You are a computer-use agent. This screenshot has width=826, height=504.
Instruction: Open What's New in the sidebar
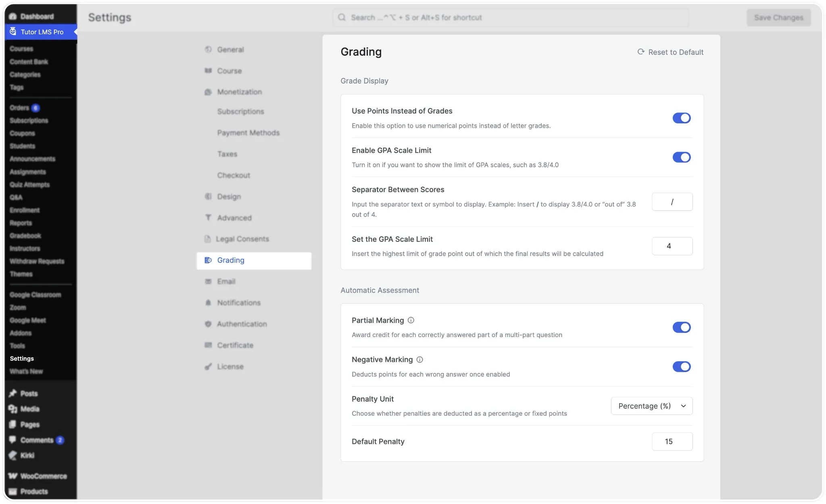click(26, 371)
